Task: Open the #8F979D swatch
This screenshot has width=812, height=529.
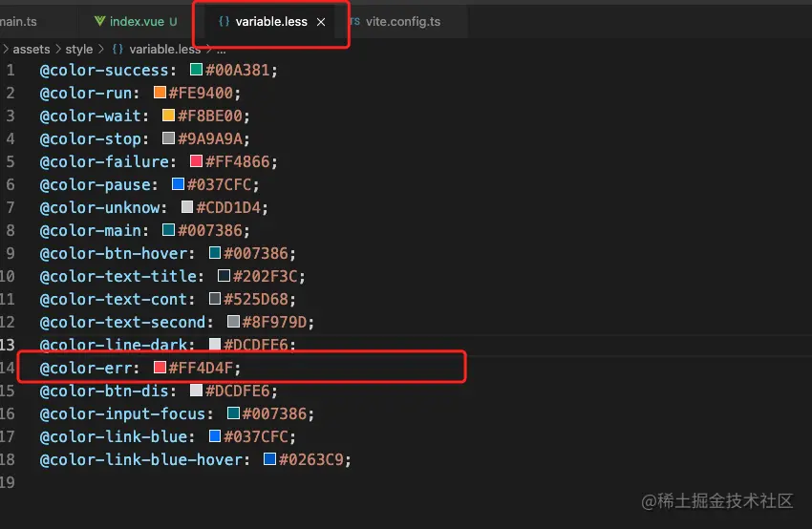Action: pyautogui.click(x=233, y=322)
